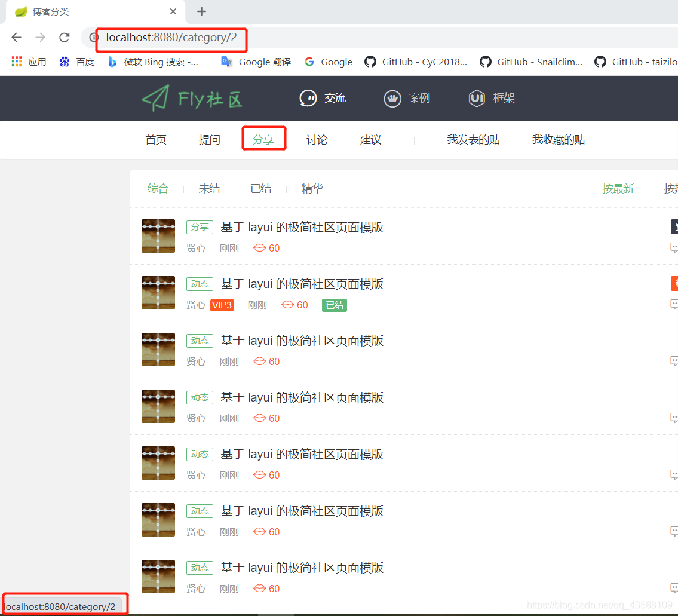Open the 百度 bookmark
The image size is (678, 616).
click(x=77, y=62)
